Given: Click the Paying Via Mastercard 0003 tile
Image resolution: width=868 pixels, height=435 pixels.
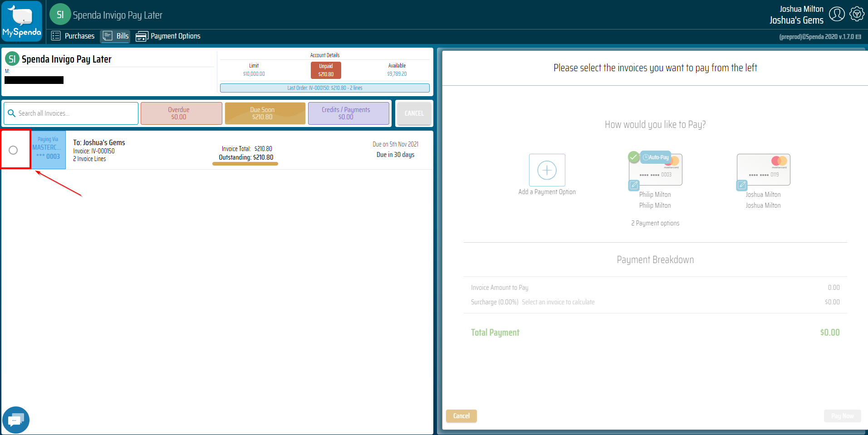Looking at the screenshot, I should pyautogui.click(x=48, y=150).
